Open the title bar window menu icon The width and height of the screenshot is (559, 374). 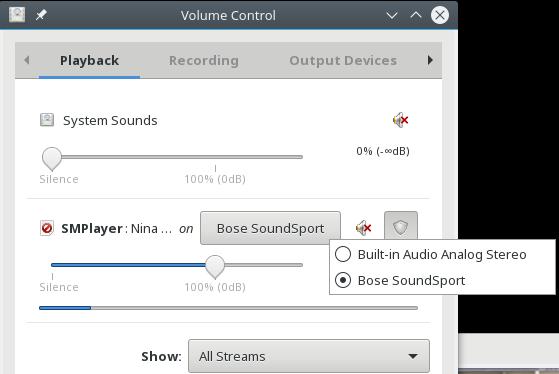click(x=17, y=15)
